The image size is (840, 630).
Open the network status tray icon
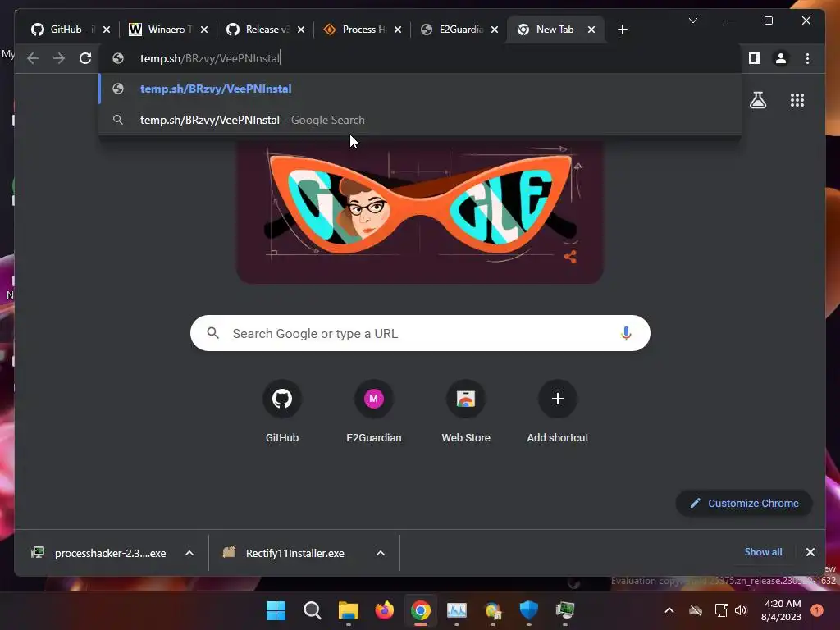point(721,610)
